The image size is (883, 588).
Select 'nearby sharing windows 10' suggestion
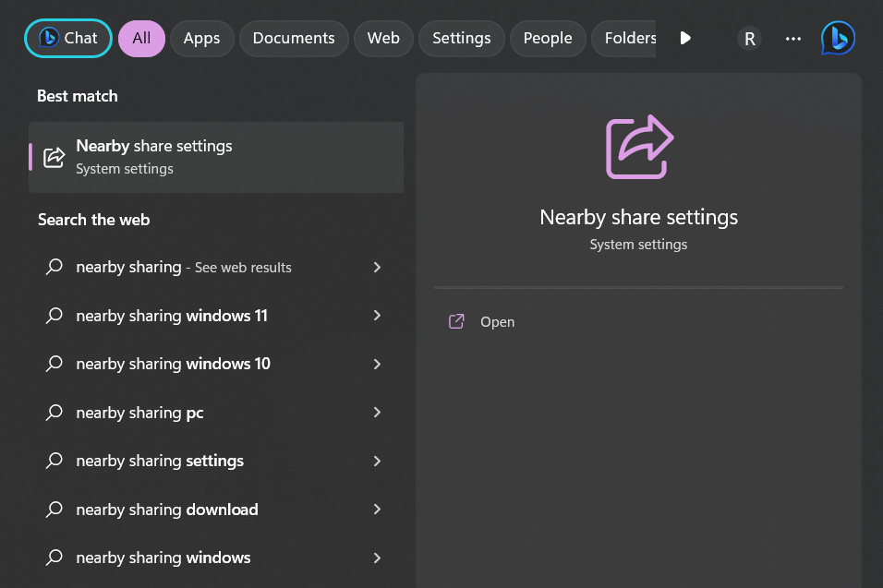[x=216, y=364]
